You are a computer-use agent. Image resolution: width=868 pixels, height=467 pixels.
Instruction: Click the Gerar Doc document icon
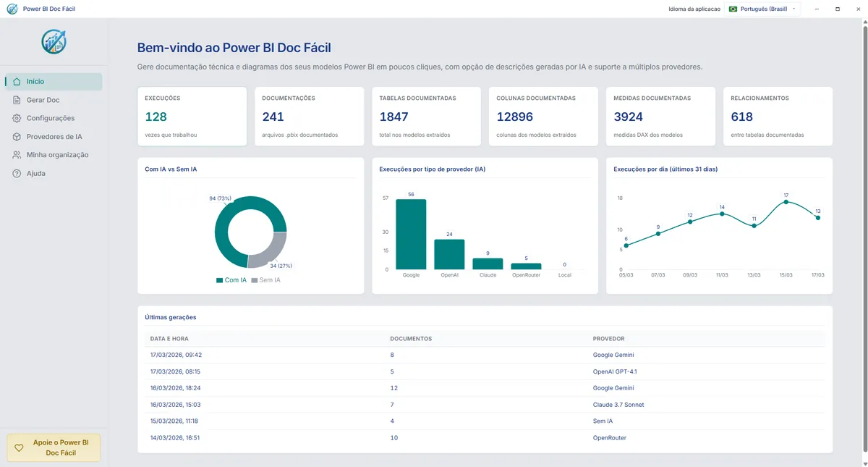click(x=17, y=100)
